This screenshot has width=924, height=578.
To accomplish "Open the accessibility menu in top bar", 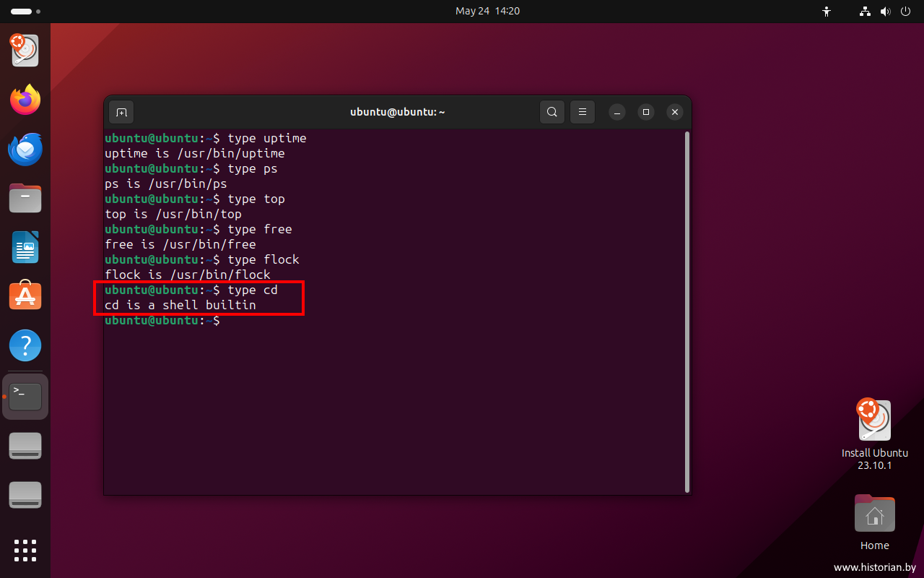I will (827, 12).
